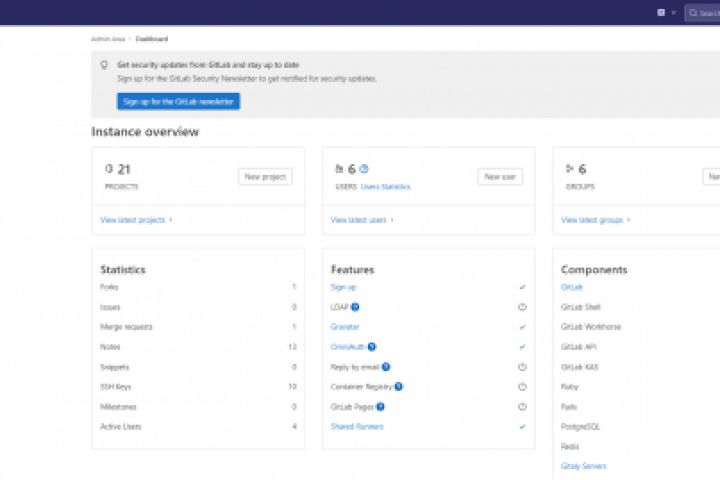Select the Snippets statistics row label

(115, 367)
